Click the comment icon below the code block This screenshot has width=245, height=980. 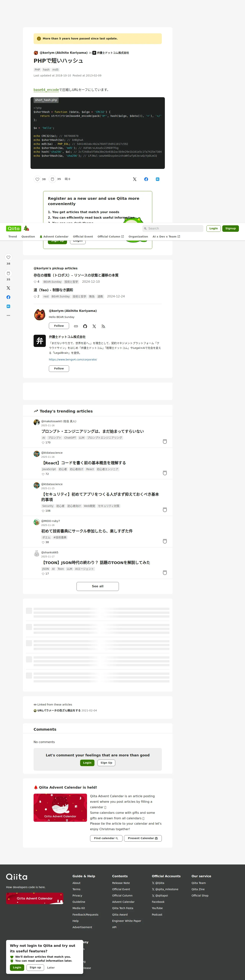tap(66, 179)
